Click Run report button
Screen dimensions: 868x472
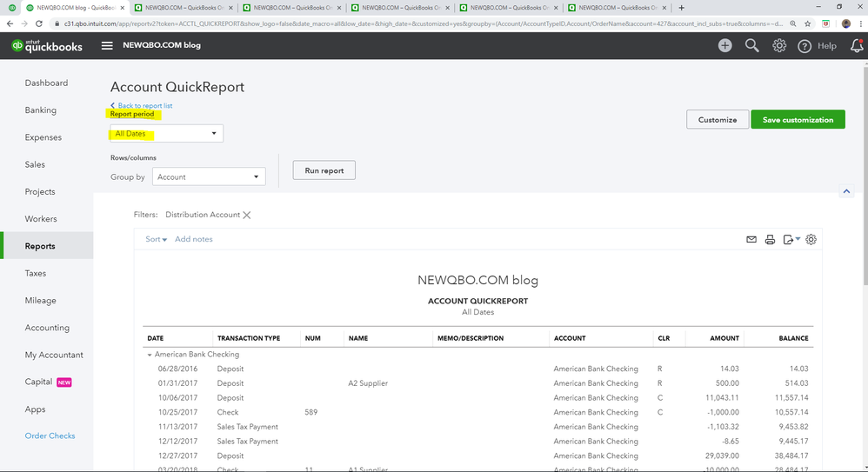pos(324,170)
